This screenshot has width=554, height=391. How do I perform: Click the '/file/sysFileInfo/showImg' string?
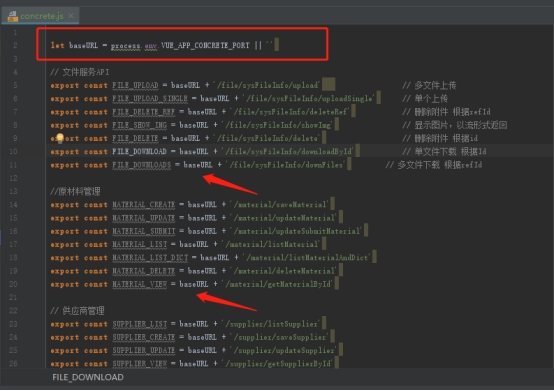tap(277, 125)
